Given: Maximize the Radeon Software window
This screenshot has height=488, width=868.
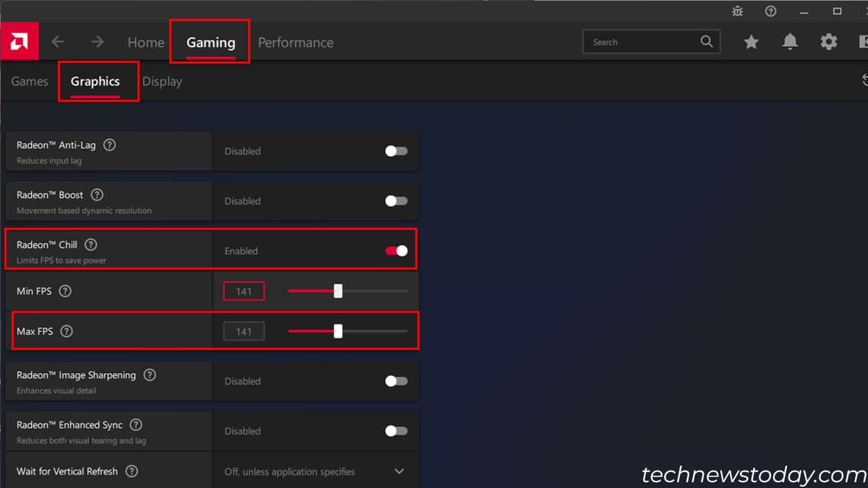Looking at the screenshot, I should coord(838,11).
